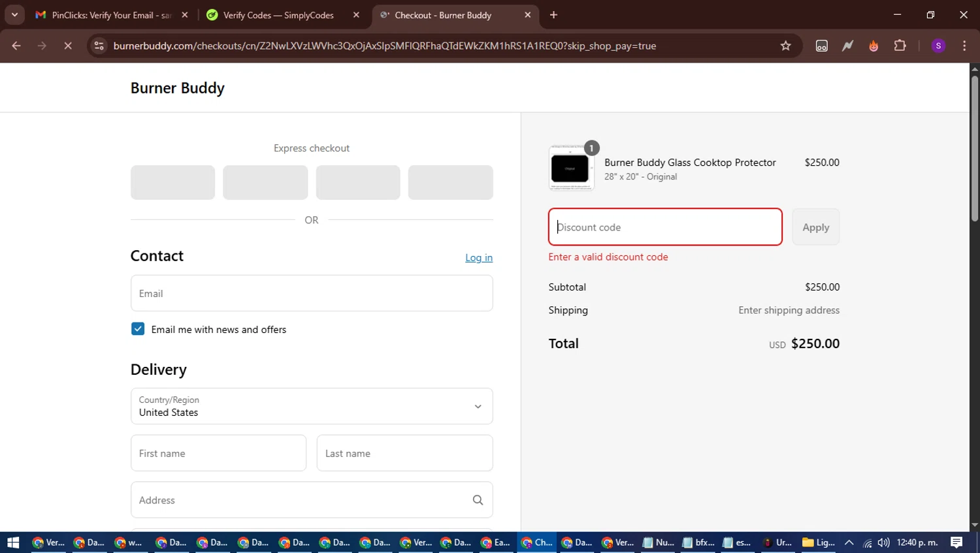Focus the Last name field

pyautogui.click(x=404, y=453)
